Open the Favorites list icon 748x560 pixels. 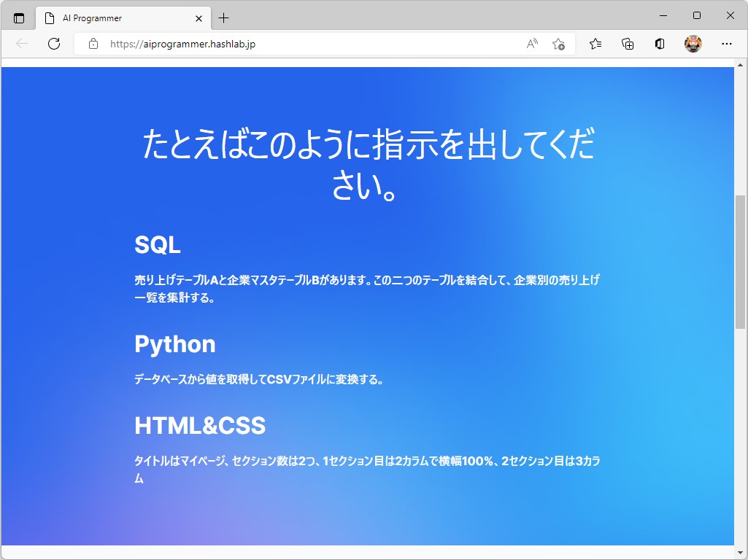(595, 44)
